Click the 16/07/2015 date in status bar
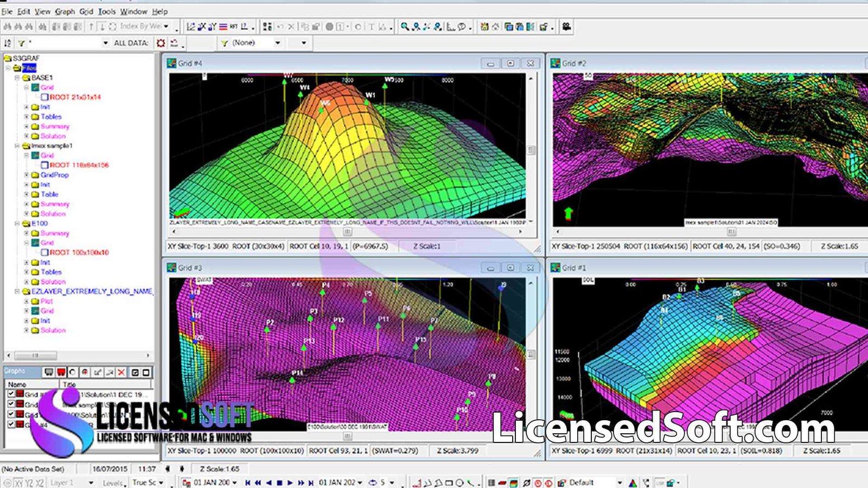This screenshot has height=488, width=868. (x=110, y=469)
